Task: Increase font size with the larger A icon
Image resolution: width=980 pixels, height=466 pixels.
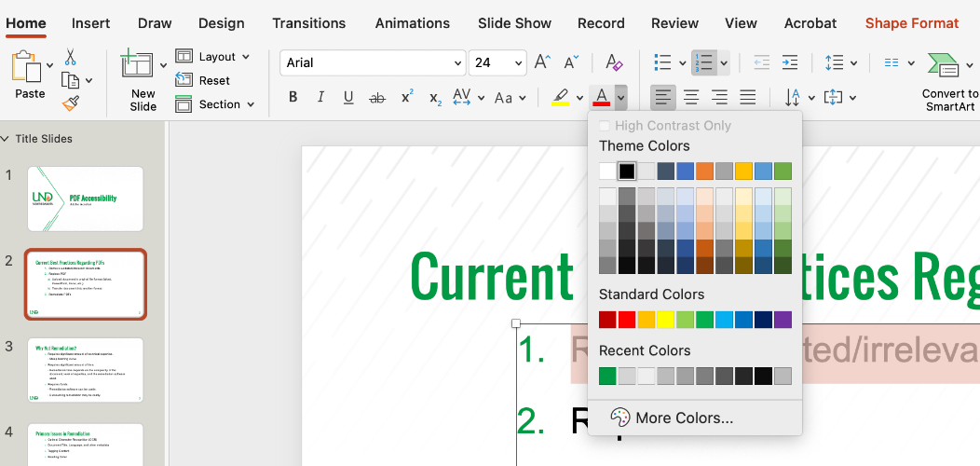Action: [542, 62]
